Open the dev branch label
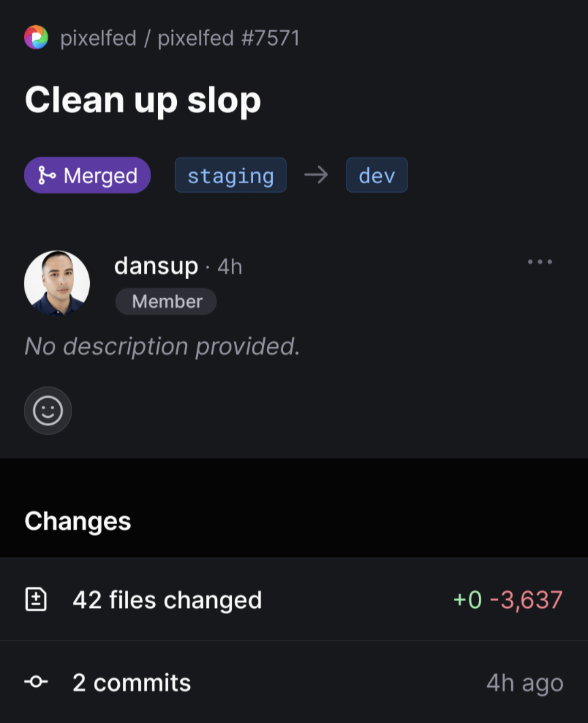The height and width of the screenshot is (723, 588). 377,175
